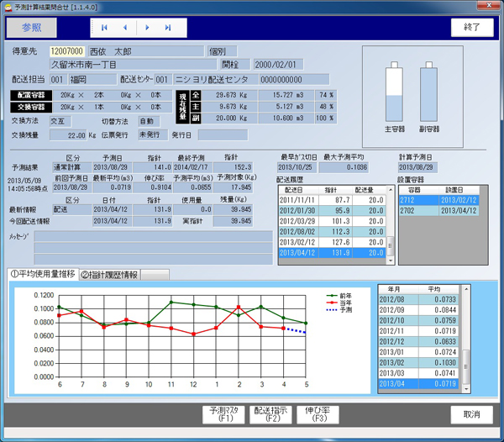The height and width of the screenshot is (442, 504).
Task: Click 予測マスタ (F1) button
Action: [226, 414]
